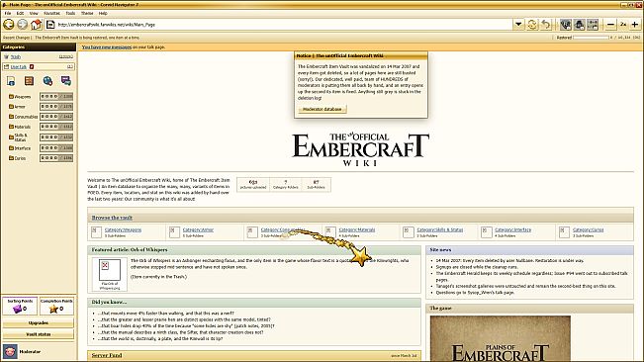Image resolution: width=644 pixels, height=362 pixels.
Task: Go forward with the Forward arrow button
Action: coord(22,25)
